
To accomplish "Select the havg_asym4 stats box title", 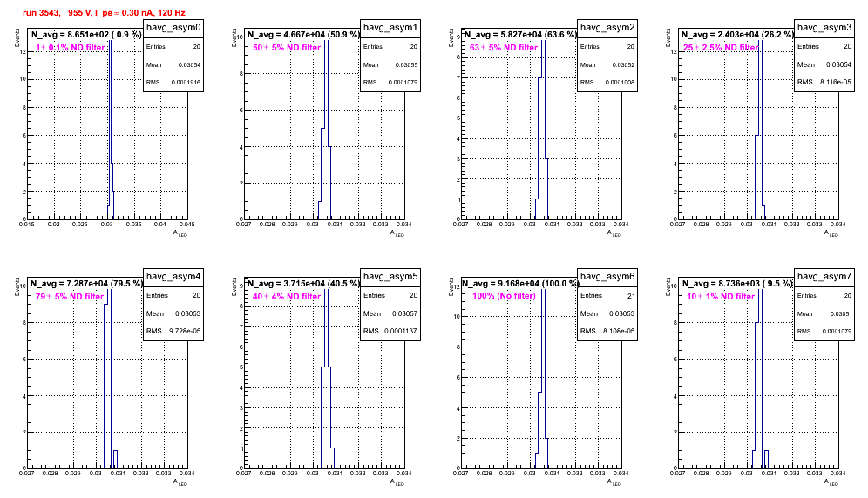I will tap(173, 277).
